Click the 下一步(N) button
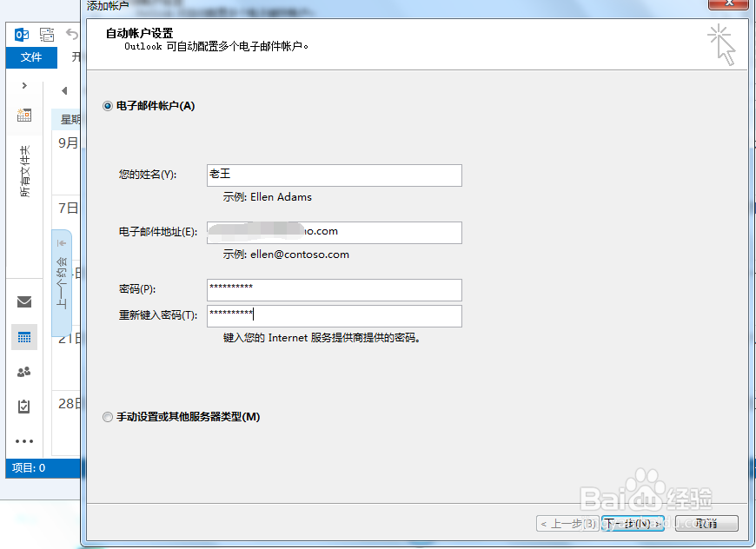This screenshot has height=549, width=756. [x=633, y=524]
